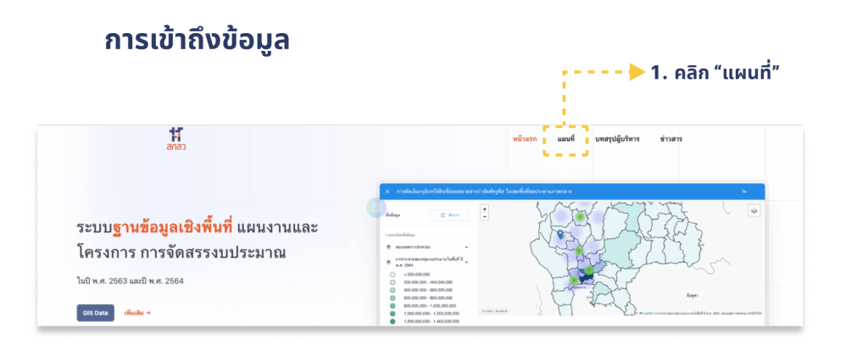This screenshot has height=351, width=868.
Task: Click the สกสว logo in the header
Action: [x=176, y=140]
